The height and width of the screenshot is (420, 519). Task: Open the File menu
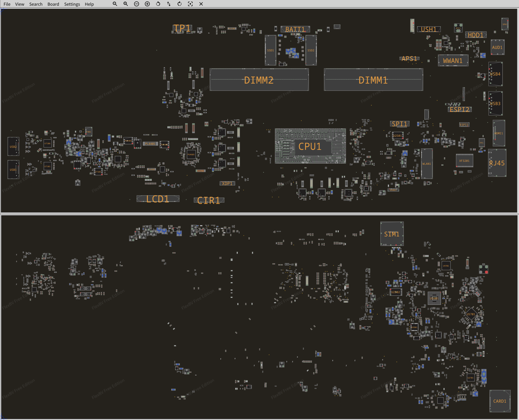7,4
